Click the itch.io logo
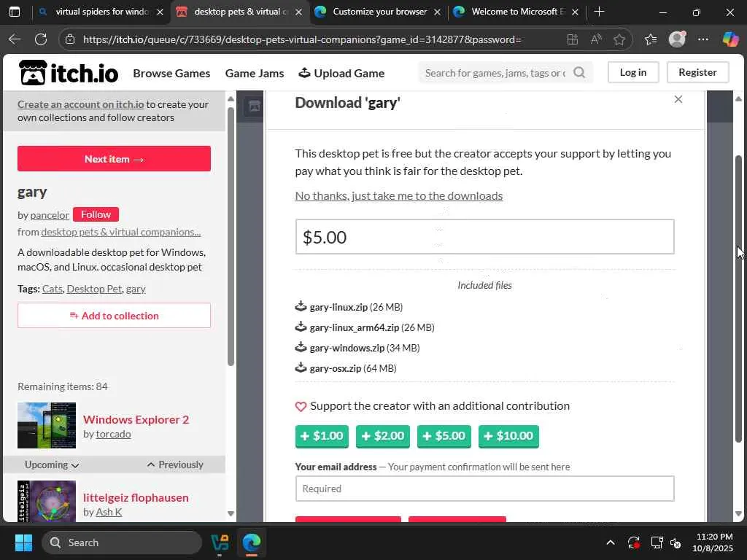 coord(69,72)
